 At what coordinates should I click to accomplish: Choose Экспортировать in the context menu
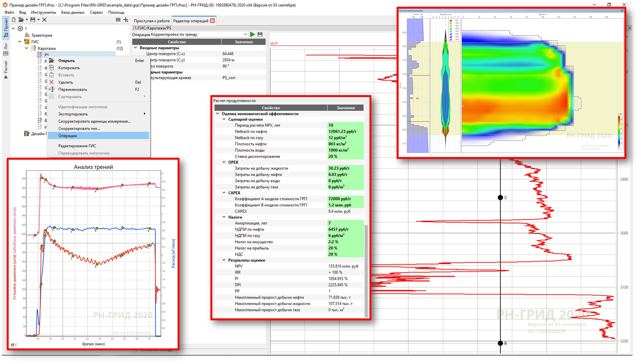98,114
